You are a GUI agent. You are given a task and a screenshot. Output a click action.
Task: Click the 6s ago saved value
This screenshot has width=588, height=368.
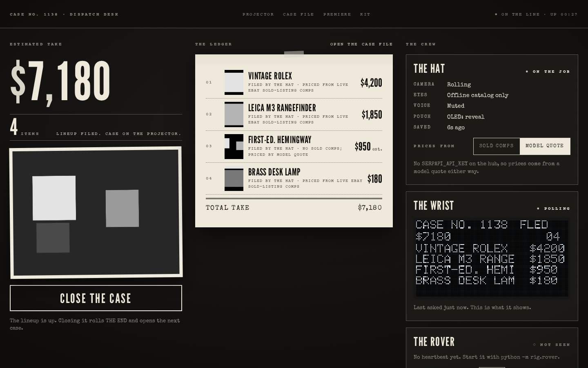point(456,128)
